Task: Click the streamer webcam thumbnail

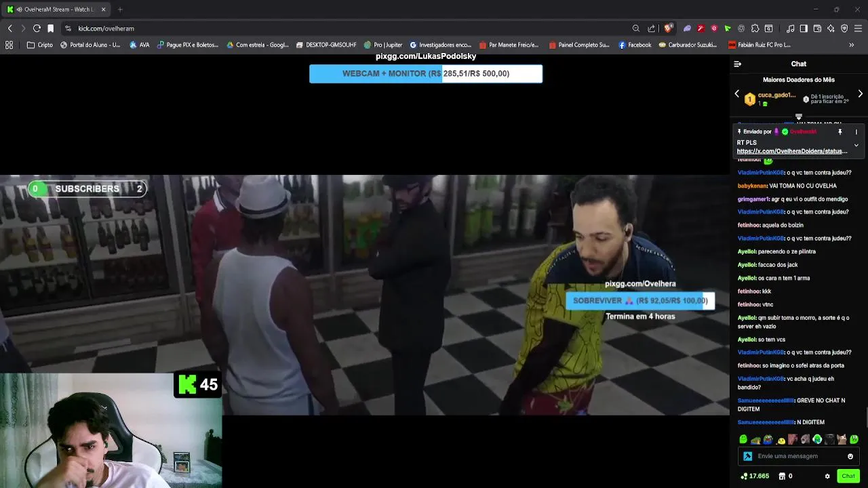Action: 111,430
